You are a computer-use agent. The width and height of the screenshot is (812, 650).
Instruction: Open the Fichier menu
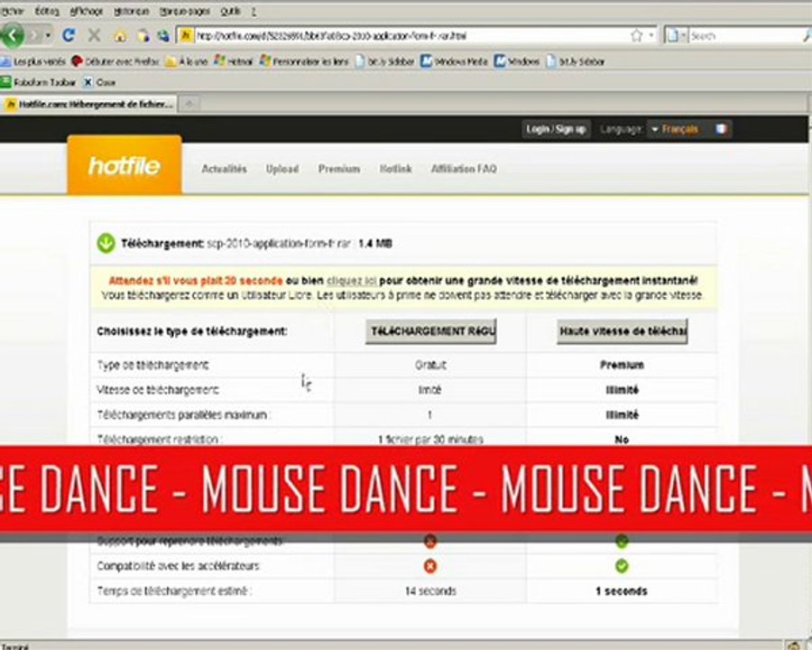[12, 11]
